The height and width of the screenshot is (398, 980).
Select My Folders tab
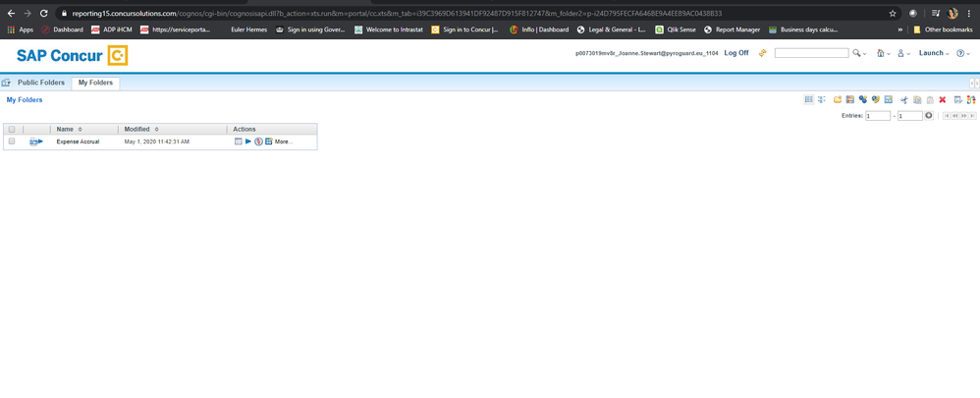pos(95,83)
